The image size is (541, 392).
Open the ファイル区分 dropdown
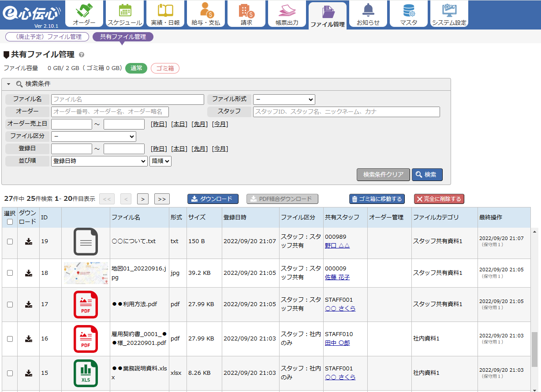tap(93, 136)
